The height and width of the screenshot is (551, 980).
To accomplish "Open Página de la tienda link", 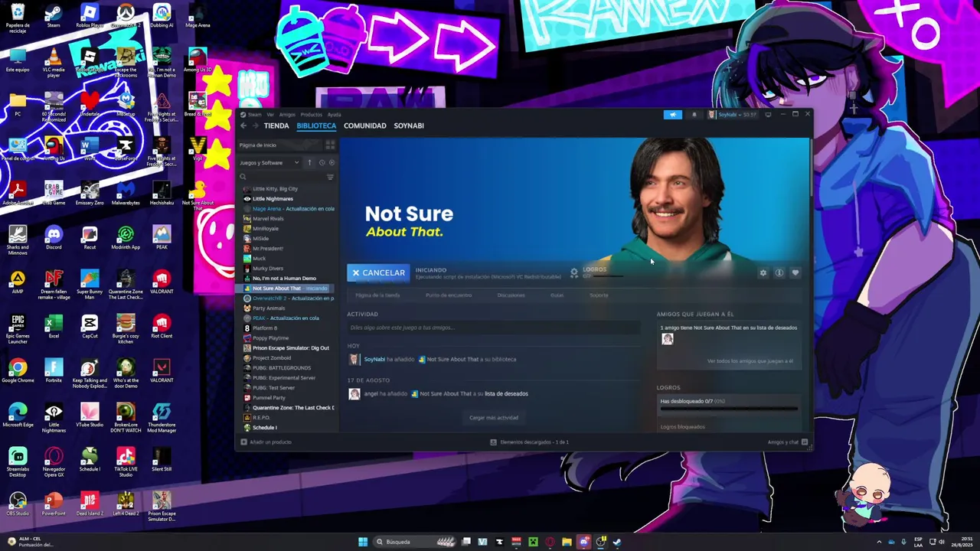I will click(377, 295).
